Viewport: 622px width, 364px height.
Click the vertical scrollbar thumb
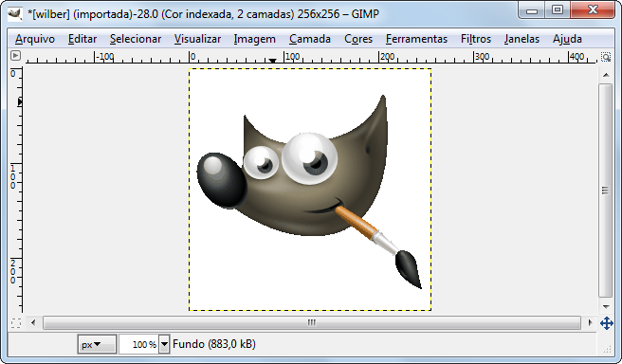606,191
